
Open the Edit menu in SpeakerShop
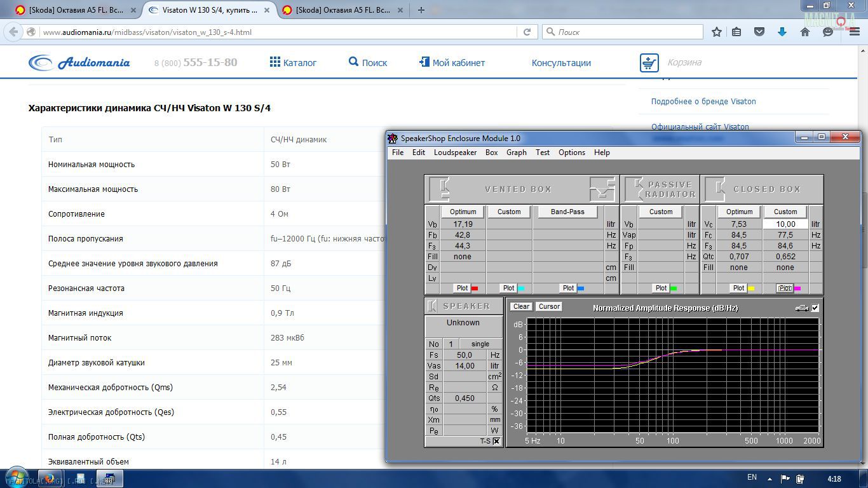[x=419, y=152]
